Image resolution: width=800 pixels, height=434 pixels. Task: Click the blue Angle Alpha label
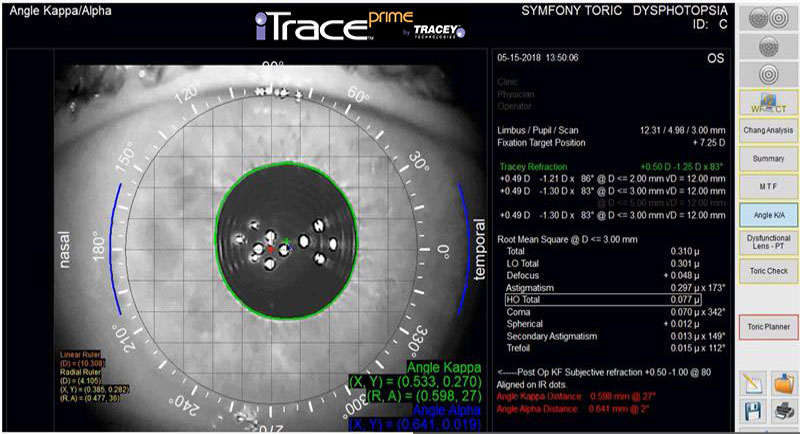pyautogui.click(x=447, y=410)
